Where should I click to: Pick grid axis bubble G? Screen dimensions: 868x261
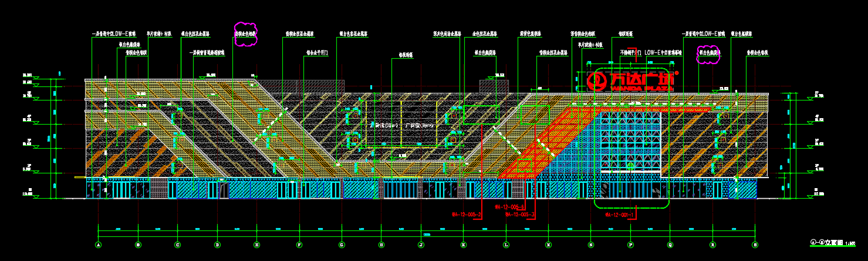pos(342,245)
